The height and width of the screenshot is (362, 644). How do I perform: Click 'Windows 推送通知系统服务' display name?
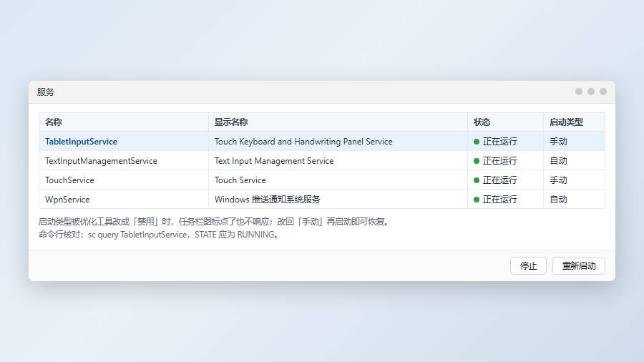(x=268, y=200)
